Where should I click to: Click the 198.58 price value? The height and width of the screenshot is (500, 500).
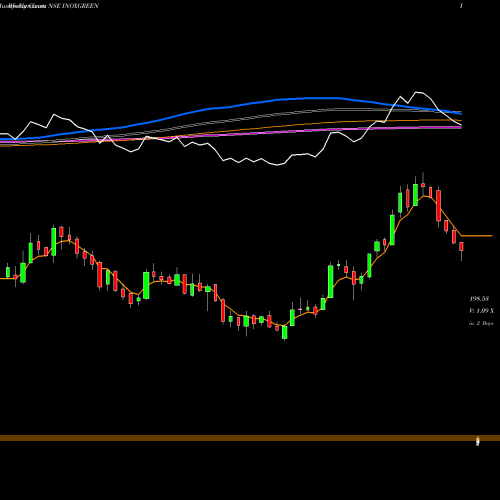479,299
